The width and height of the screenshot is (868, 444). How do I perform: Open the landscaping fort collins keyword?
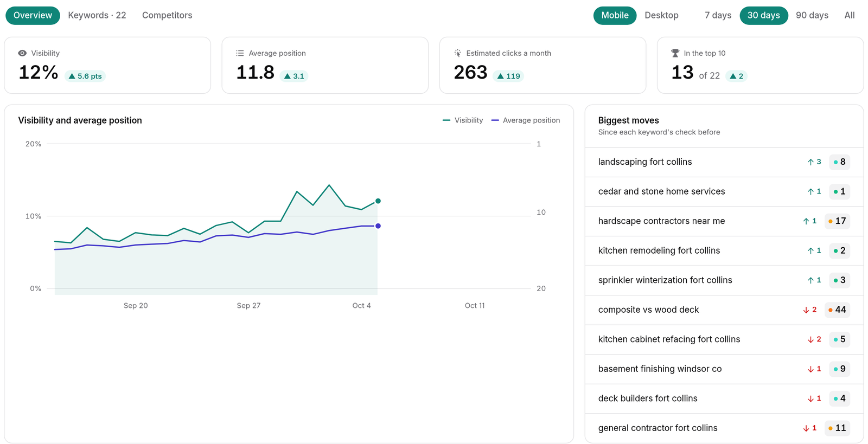pos(724,162)
